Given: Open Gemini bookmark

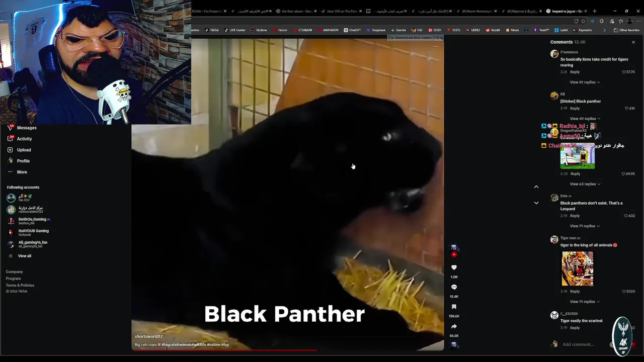Looking at the screenshot, I should click(x=398, y=30).
